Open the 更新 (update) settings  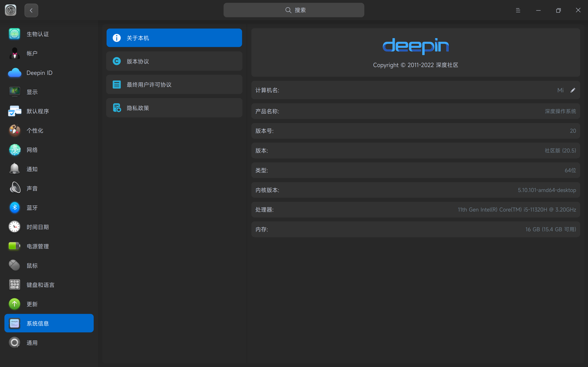[x=32, y=304]
